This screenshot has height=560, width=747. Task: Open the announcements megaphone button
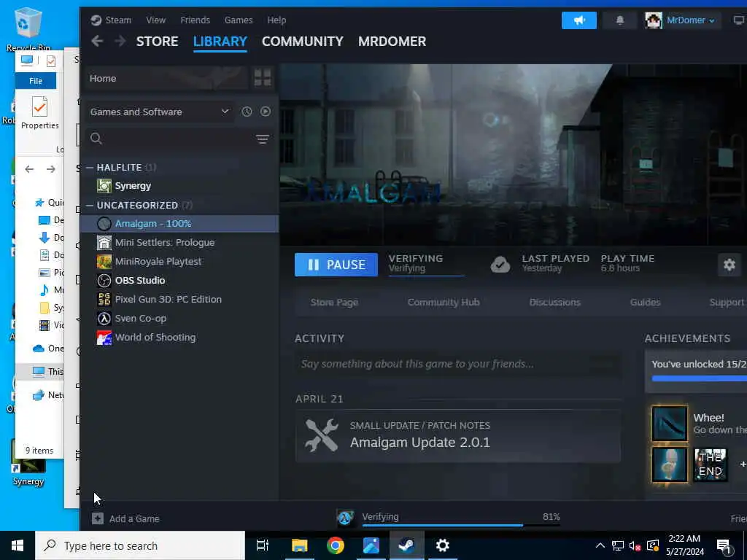tap(578, 20)
